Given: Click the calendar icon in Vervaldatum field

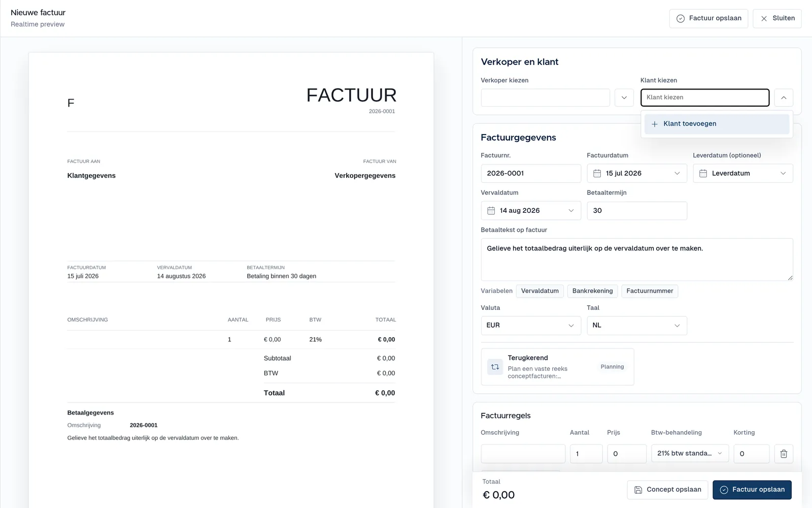Looking at the screenshot, I should [491, 210].
